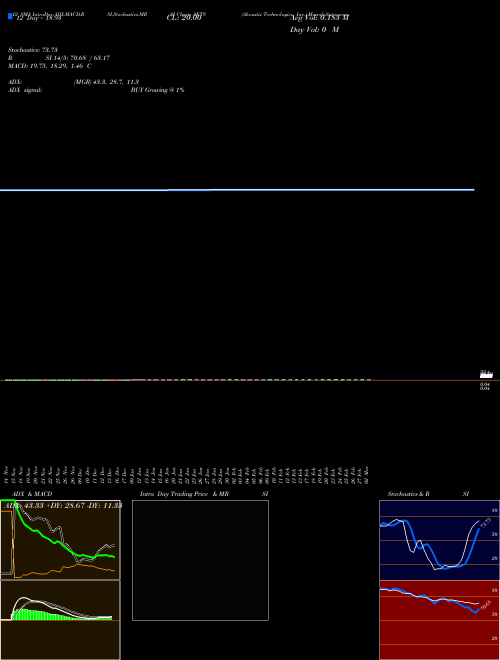Open the MACD histogram chart panel
This screenshot has width=500, height=660.
pyautogui.click(x=60, y=620)
